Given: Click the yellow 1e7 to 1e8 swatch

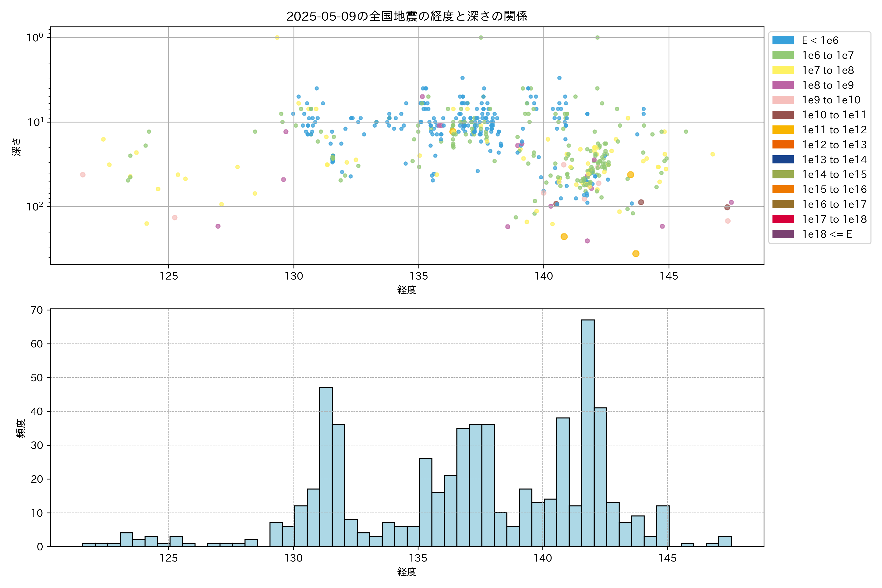Looking at the screenshot, I should coord(783,70).
